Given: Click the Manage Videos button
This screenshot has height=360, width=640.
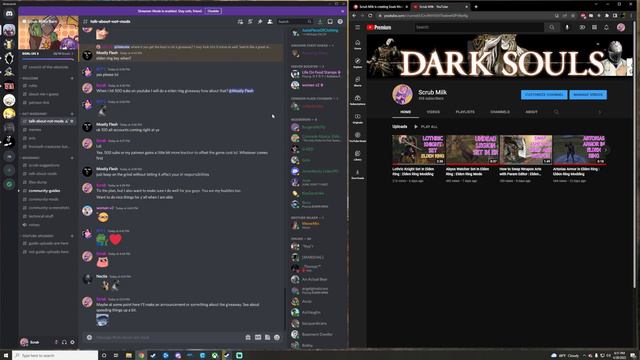Looking at the screenshot, I should tap(588, 95).
